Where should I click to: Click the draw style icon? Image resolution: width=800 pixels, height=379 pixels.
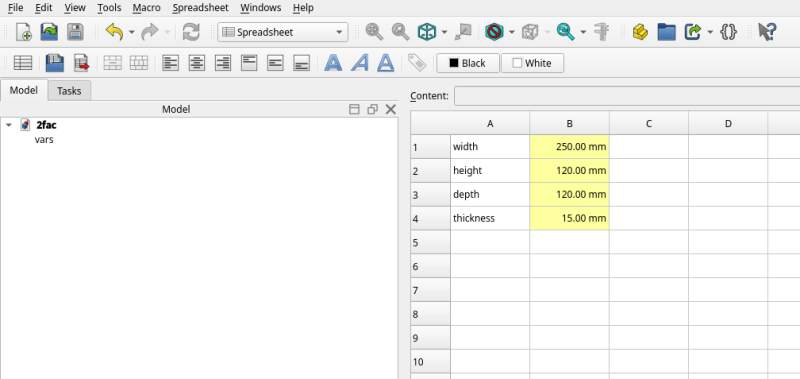pos(494,32)
